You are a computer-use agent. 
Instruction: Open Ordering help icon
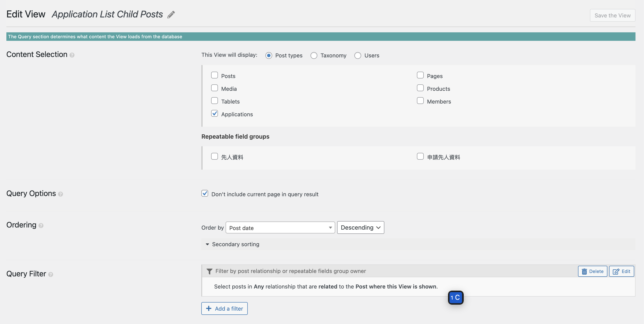[41, 226]
